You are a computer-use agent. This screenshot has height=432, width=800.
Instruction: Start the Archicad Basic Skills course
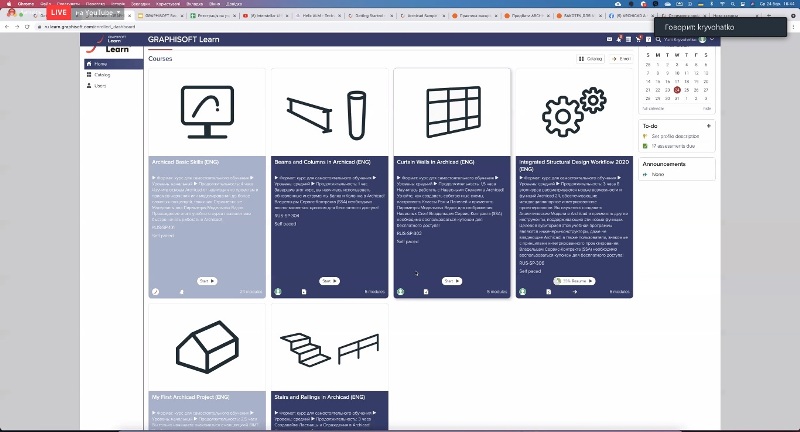pyautogui.click(x=207, y=281)
